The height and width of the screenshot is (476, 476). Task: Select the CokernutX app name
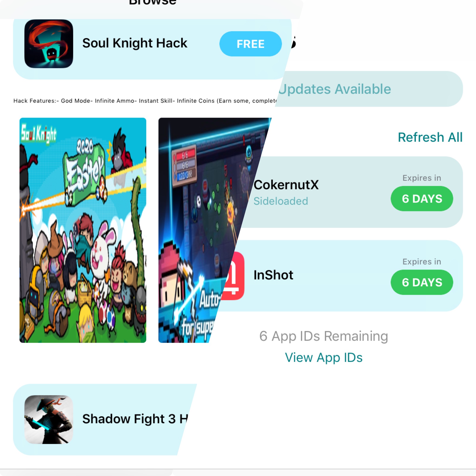286,185
